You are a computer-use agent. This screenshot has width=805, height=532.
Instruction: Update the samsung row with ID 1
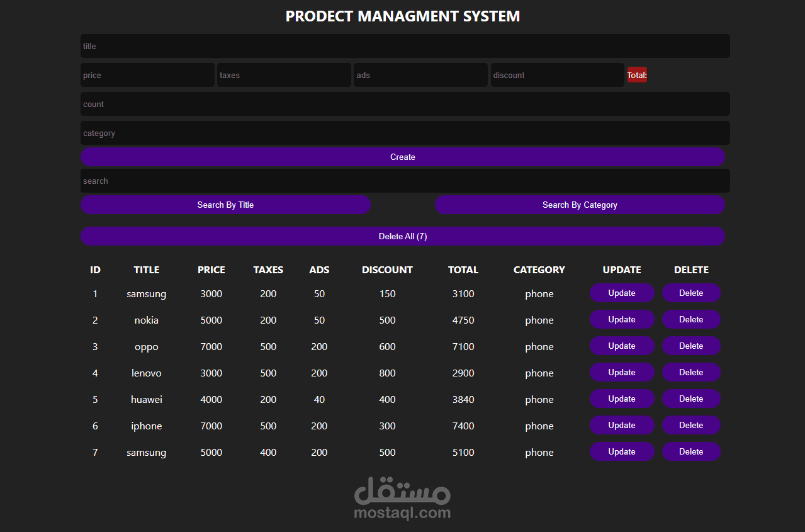(622, 293)
